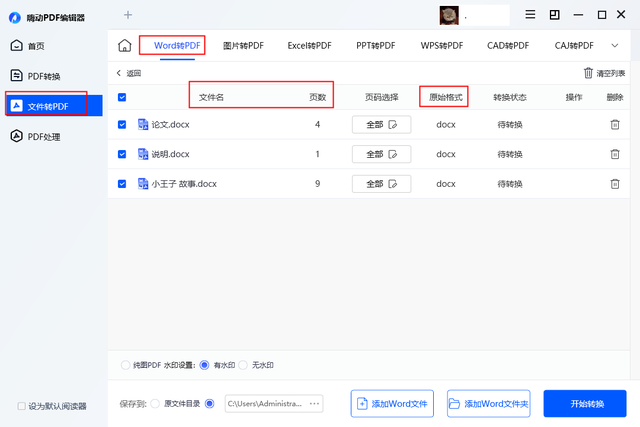Viewport: 640px width, 427px height.
Task: Click the 说明.docx file icon
Action: point(143,154)
